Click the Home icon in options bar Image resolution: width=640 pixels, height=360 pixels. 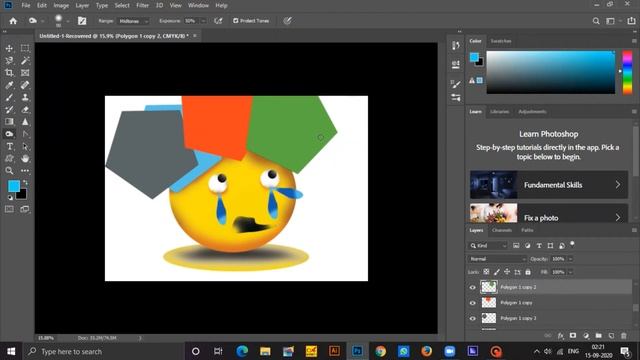pos(13,21)
